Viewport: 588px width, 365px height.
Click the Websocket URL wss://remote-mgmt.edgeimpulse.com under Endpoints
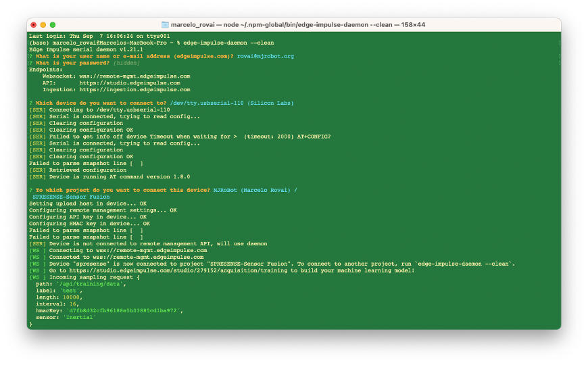[x=134, y=76]
